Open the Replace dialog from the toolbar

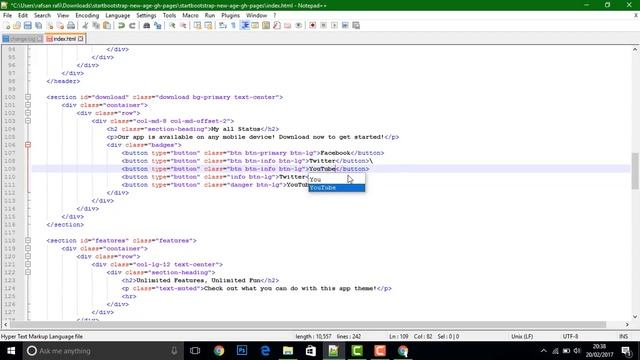157,25
